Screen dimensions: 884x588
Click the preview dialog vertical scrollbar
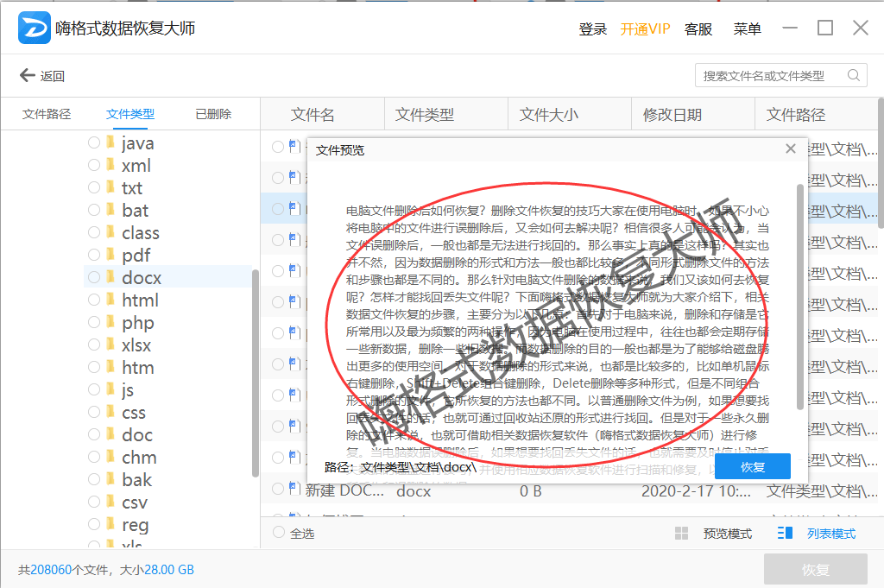click(x=799, y=296)
